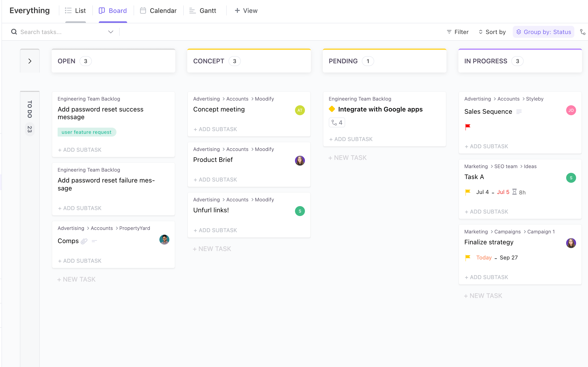The width and height of the screenshot is (588, 367).
Task: Open the assignee avatar on Concept meeting
Action: click(300, 110)
